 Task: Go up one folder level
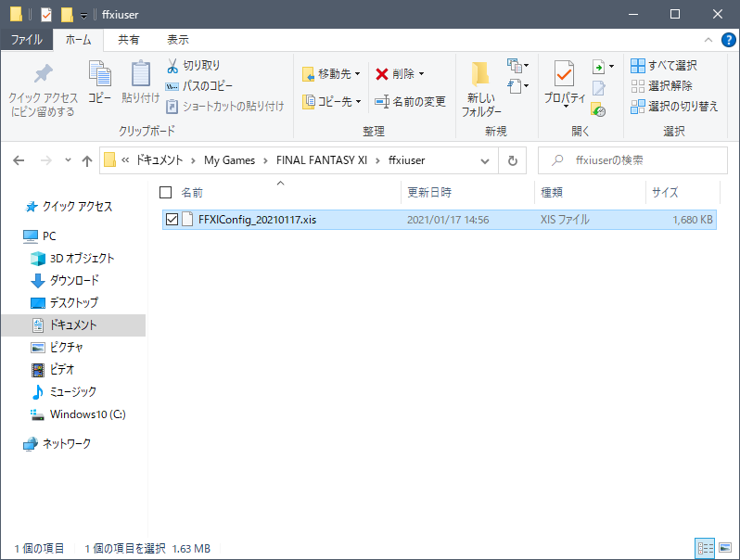(87, 160)
